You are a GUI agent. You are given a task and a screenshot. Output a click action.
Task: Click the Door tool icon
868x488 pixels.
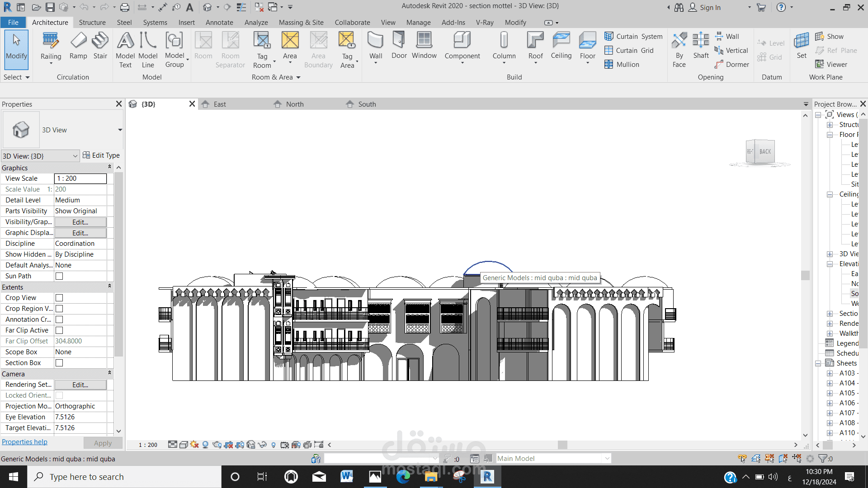[x=399, y=41]
